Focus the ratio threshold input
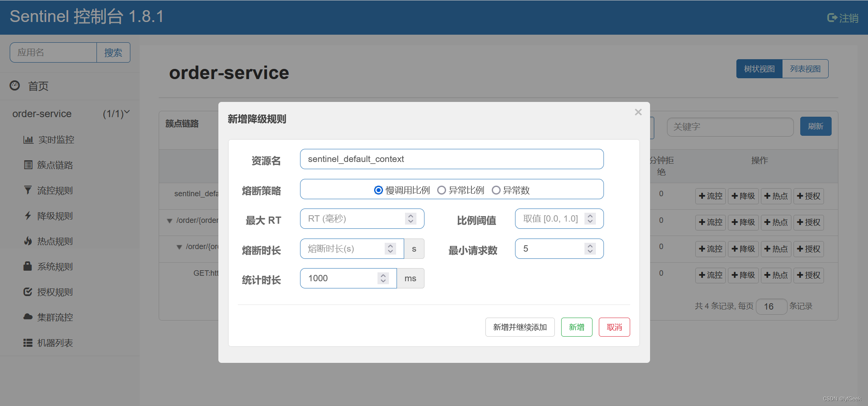This screenshot has width=868, height=406. (559, 219)
